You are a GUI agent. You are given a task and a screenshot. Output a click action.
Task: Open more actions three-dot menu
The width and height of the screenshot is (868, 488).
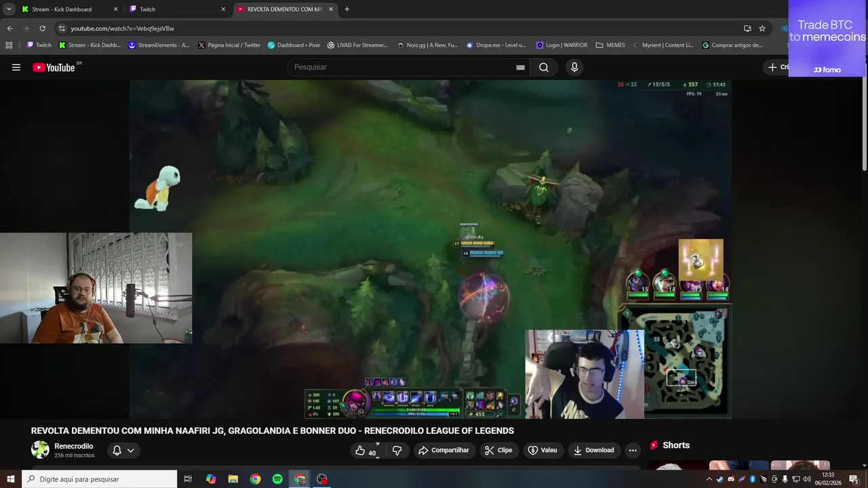point(633,450)
